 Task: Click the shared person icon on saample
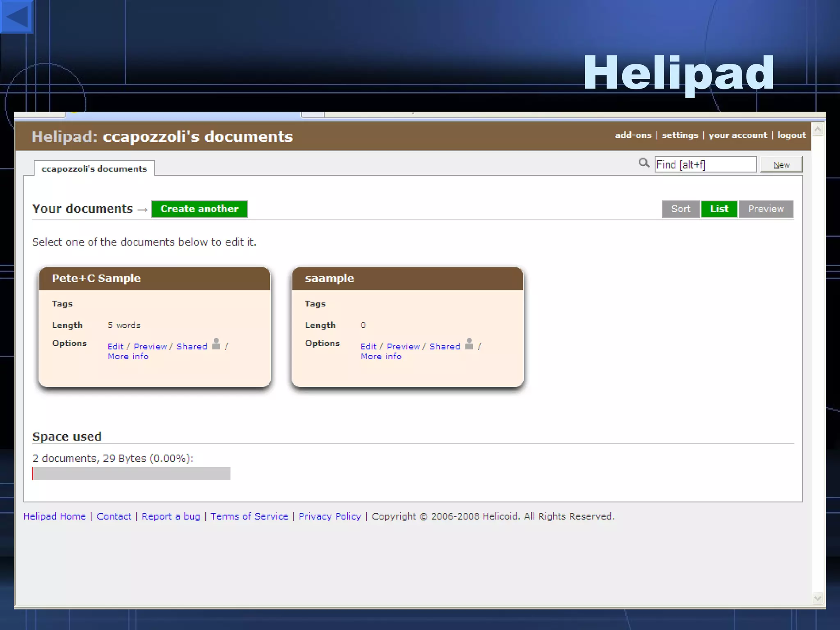(469, 344)
